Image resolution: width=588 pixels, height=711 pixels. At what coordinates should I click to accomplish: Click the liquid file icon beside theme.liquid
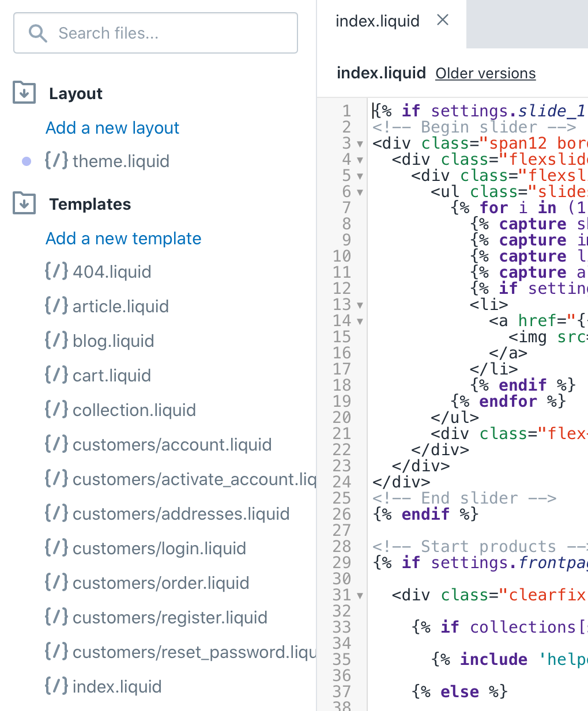56,161
